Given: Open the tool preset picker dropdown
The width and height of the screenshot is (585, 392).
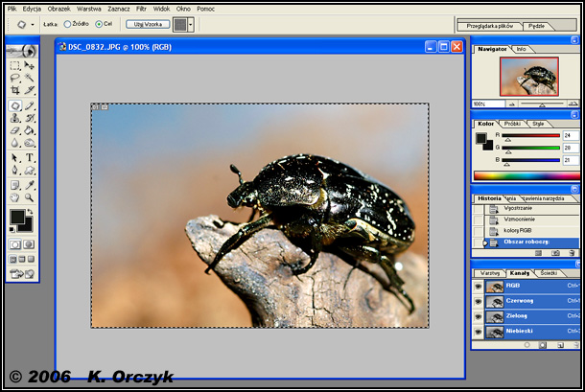Looking at the screenshot, I should tap(33, 24).
